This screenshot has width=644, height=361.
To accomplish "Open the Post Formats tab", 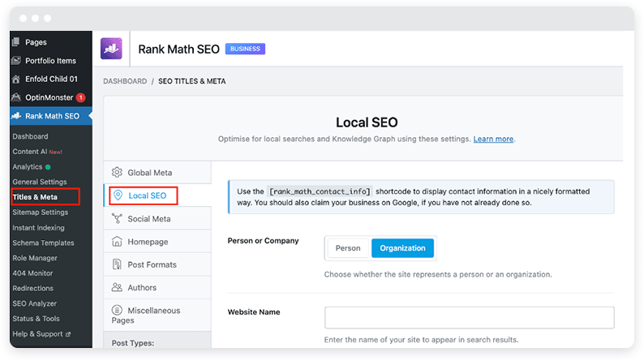I will (x=157, y=264).
